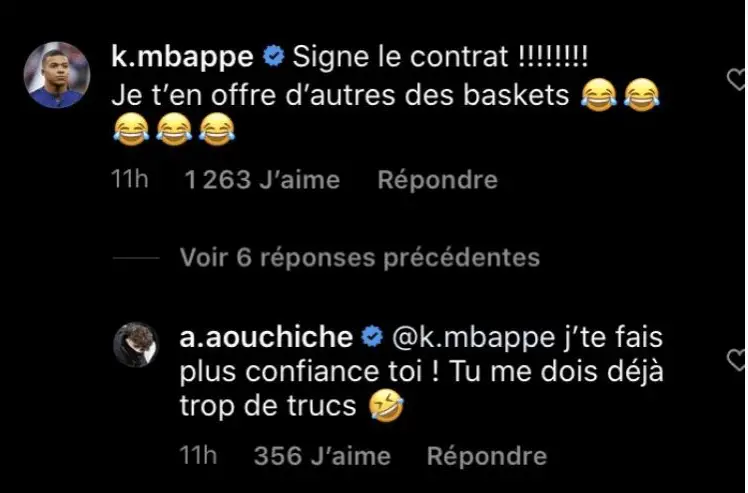748x493 pixels.
Task: Reply to a.aouchiche's comment via Répondre
Action: click(x=487, y=456)
